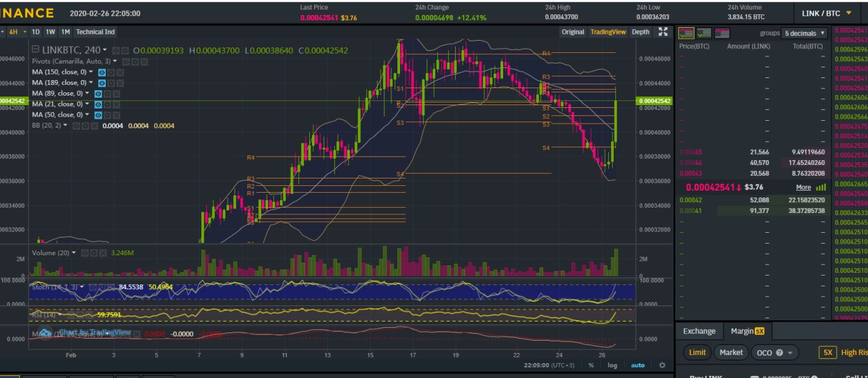Open settings gear for MA 150 indicator

(x=111, y=73)
